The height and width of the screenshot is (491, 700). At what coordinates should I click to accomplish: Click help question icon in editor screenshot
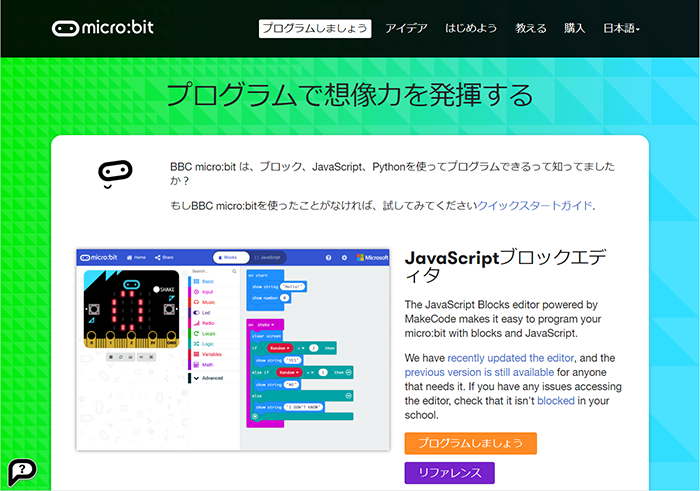(329, 258)
